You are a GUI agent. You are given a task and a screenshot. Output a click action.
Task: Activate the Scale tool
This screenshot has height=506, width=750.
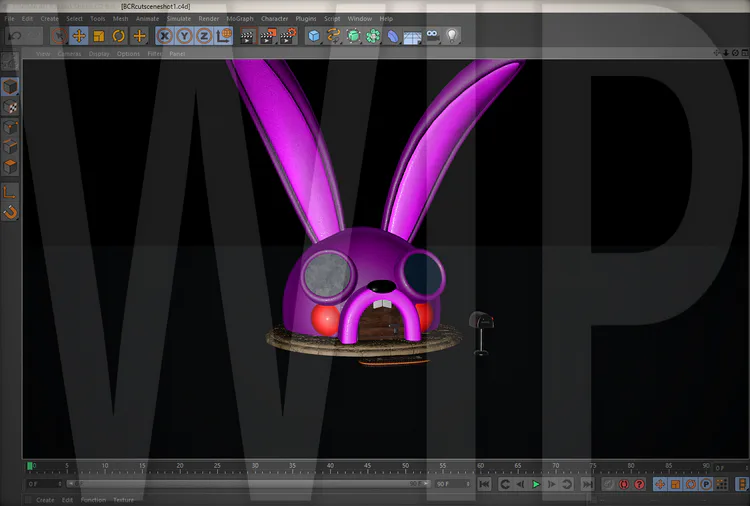coord(99,36)
